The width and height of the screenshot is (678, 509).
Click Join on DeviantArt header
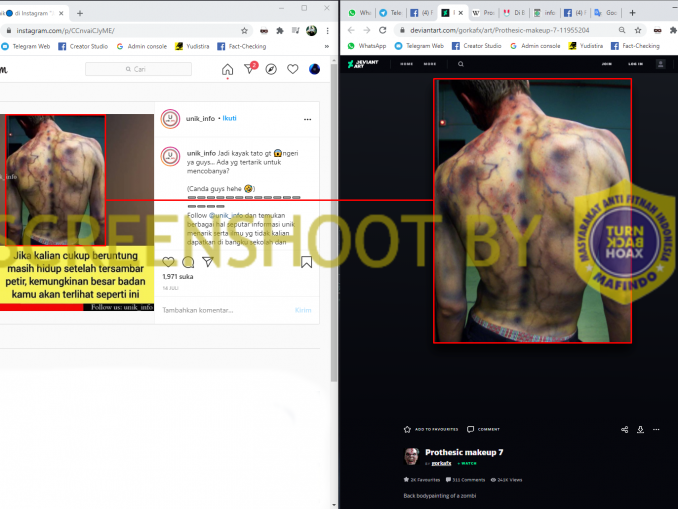coord(607,64)
